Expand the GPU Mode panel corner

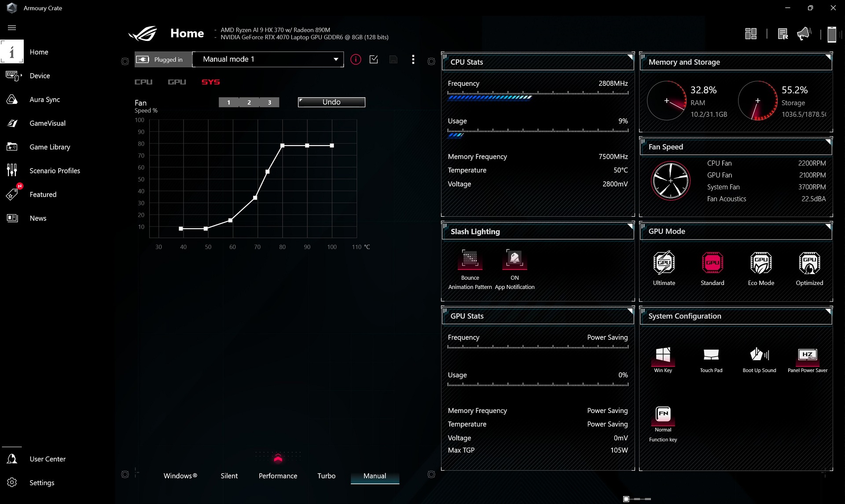pos(828,226)
